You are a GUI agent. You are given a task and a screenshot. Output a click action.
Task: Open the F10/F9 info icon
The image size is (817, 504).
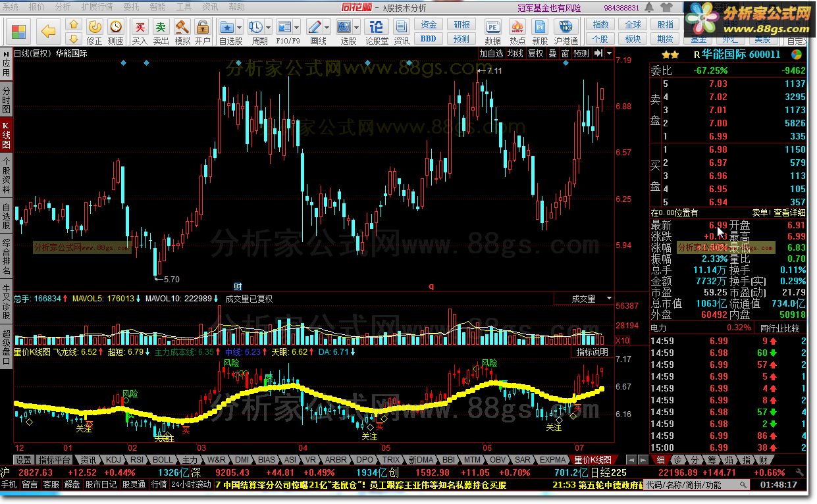pyautogui.click(x=284, y=26)
